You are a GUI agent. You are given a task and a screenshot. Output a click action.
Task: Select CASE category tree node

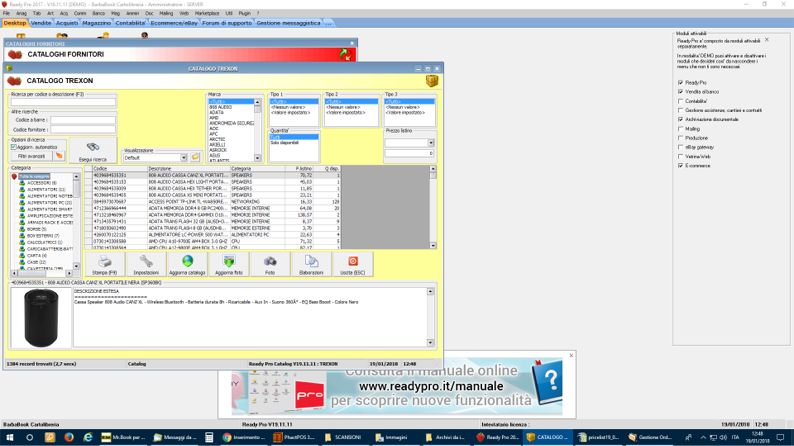[36, 262]
